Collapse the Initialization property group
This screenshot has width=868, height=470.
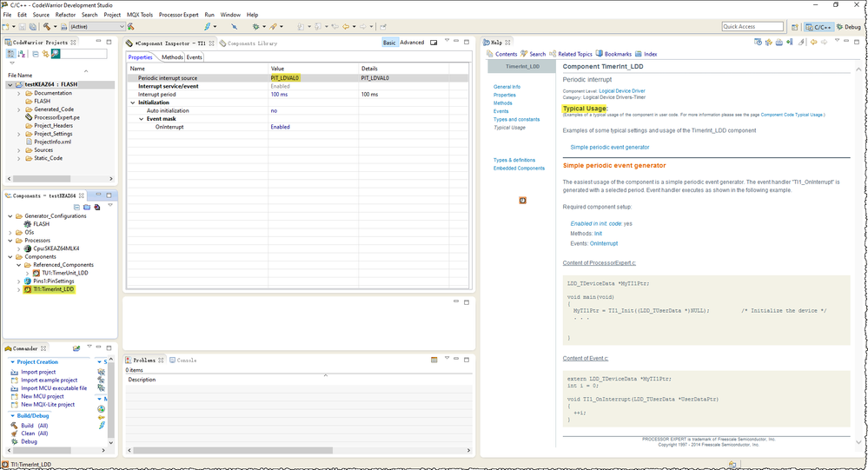coord(133,103)
